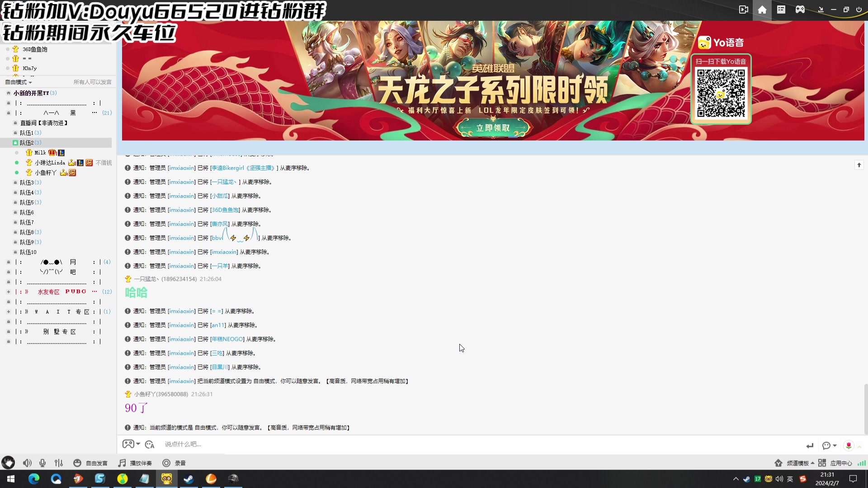Select the 直播间【非请勿进】 channel
Viewport: 868px width, 488px height.
pos(43,123)
